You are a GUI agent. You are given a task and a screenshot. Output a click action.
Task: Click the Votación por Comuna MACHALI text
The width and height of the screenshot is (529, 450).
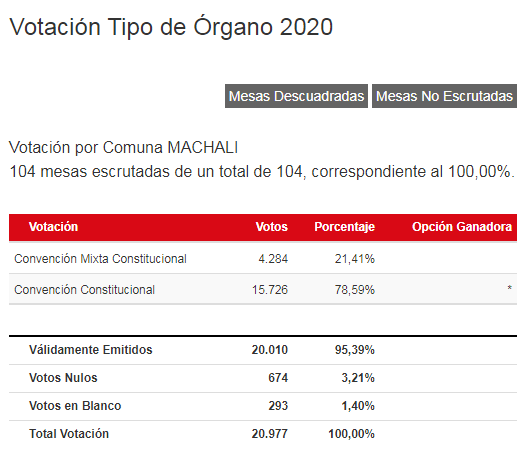123,147
